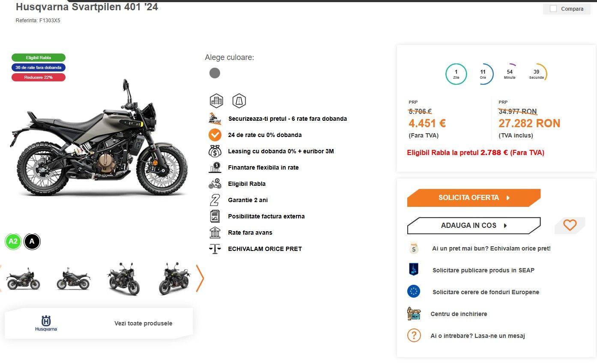Click the building icon below color swatch
The height and width of the screenshot is (364, 597).
click(x=216, y=101)
